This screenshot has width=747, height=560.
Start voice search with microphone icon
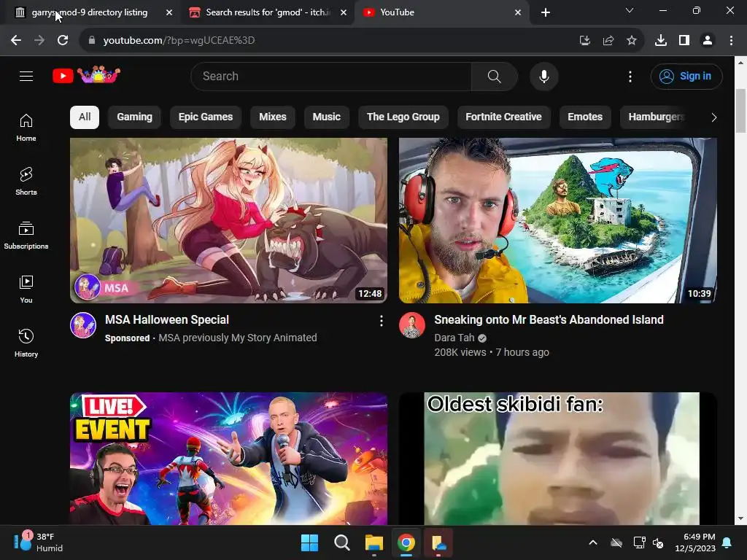[x=543, y=76]
